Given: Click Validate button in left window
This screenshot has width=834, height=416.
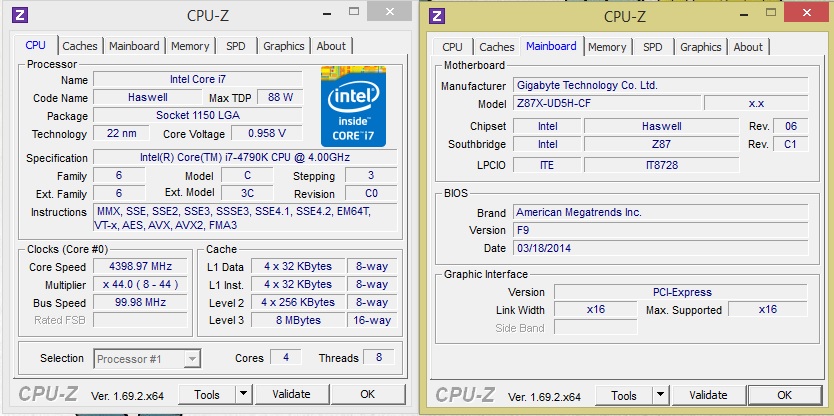Looking at the screenshot, I should pos(291,394).
